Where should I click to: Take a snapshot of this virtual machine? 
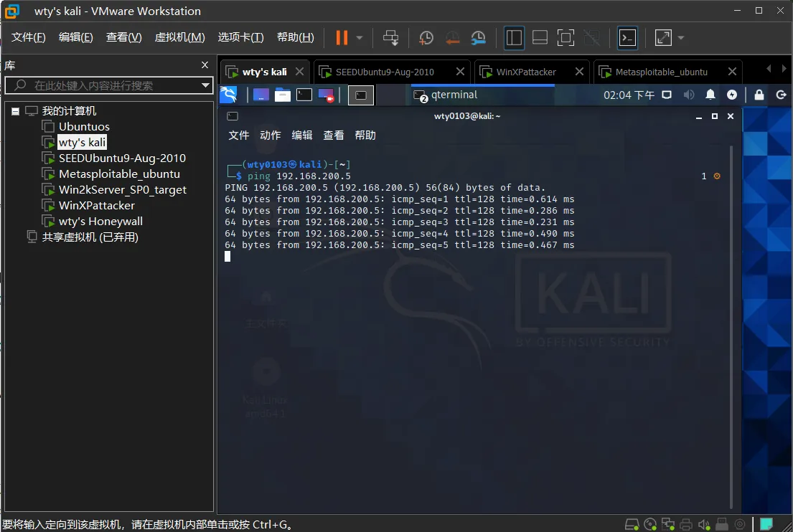pos(426,37)
